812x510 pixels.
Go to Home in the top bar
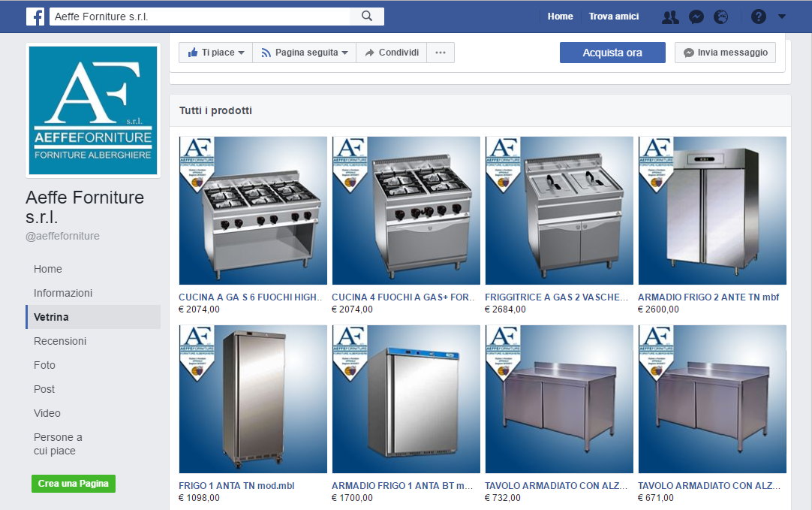(x=561, y=16)
